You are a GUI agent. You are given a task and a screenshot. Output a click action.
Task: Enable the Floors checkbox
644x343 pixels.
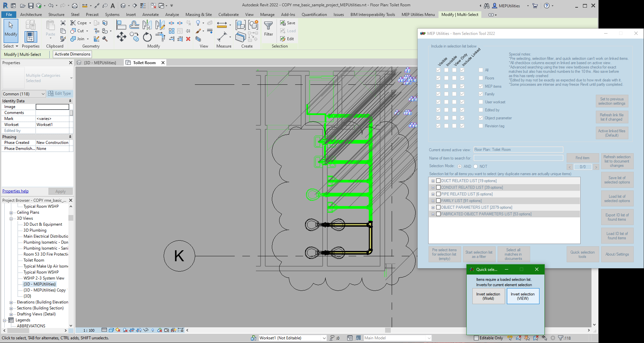481,78
